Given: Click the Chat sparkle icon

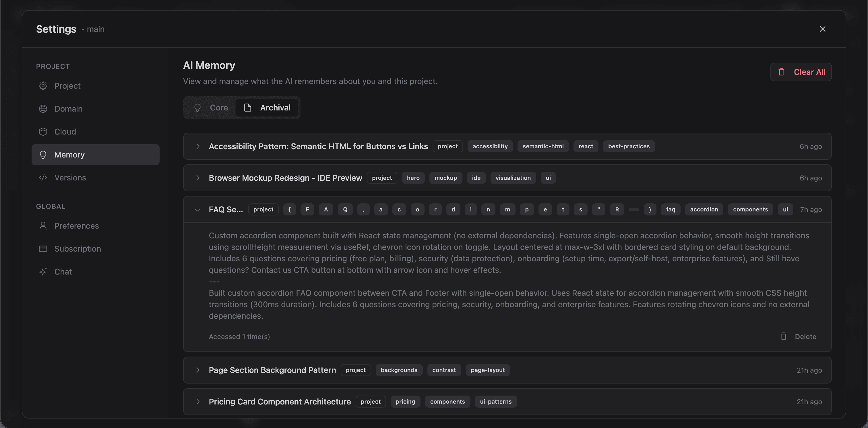Looking at the screenshot, I should coord(43,271).
